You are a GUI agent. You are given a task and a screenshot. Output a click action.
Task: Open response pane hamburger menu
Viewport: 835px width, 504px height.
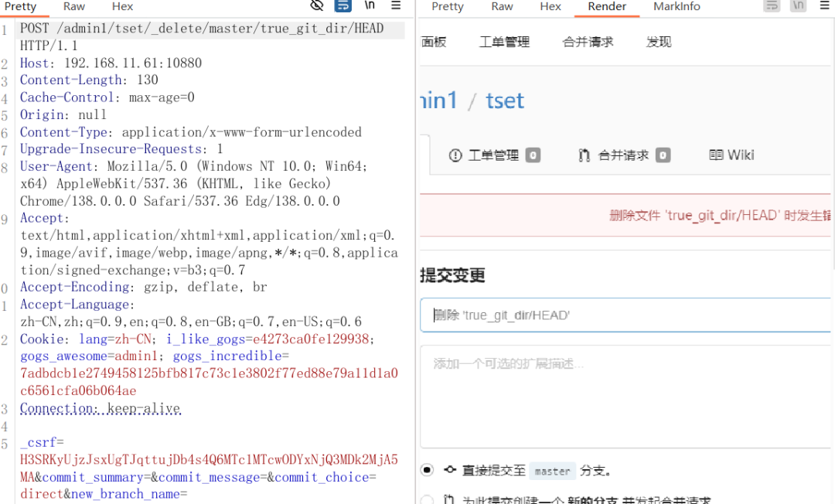[x=824, y=5]
